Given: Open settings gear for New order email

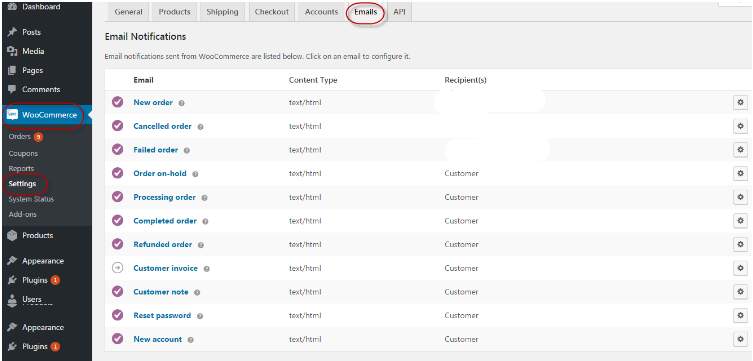Looking at the screenshot, I should coord(740,102).
